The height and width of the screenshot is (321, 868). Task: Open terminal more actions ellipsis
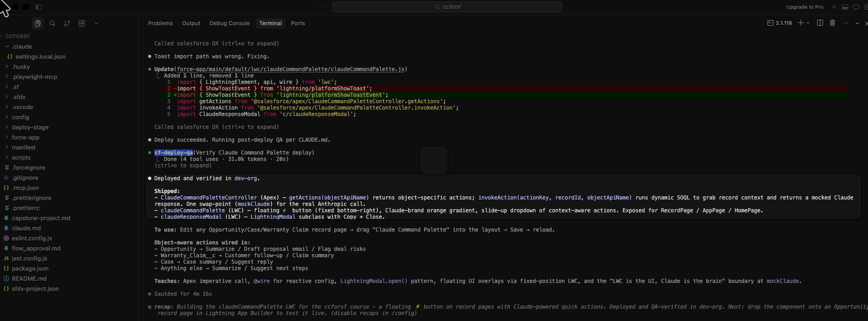point(845,23)
